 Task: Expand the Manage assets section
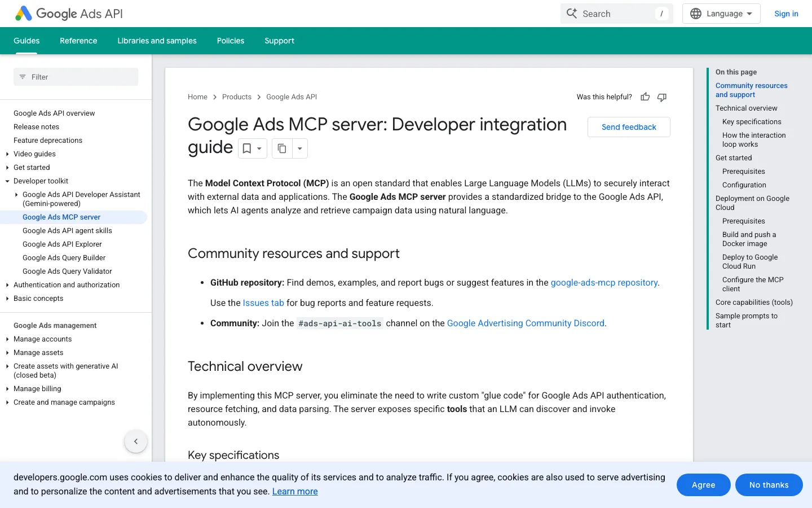[7, 353]
